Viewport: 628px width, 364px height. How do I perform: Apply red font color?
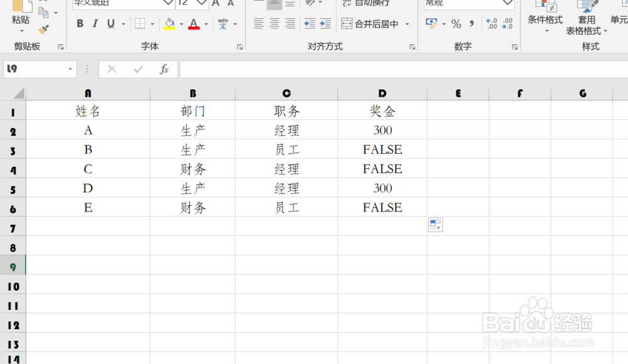pos(194,24)
